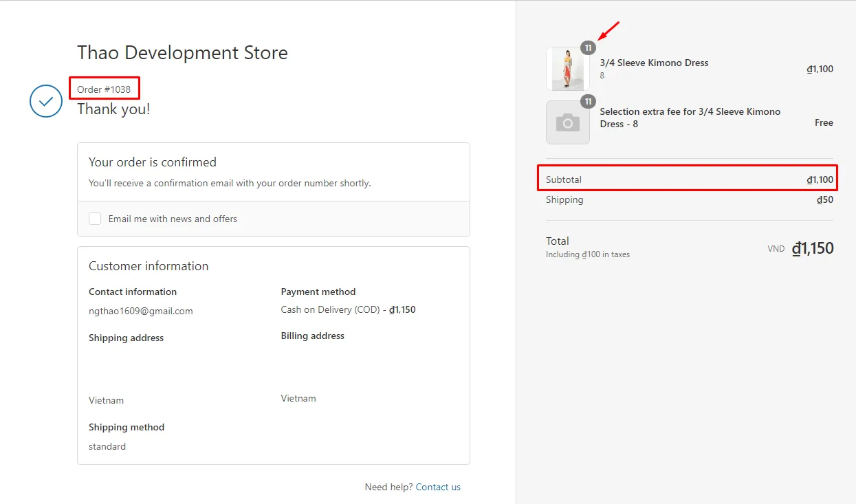Click the Customer information heading

coord(149,266)
